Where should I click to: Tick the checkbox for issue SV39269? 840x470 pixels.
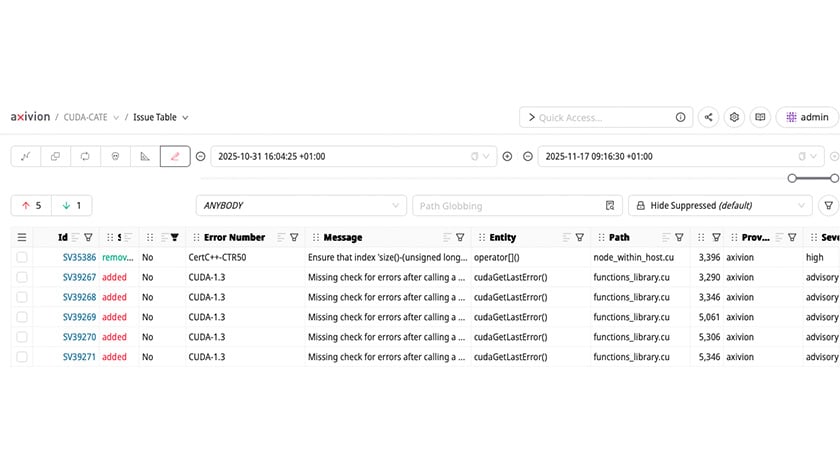[22, 317]
